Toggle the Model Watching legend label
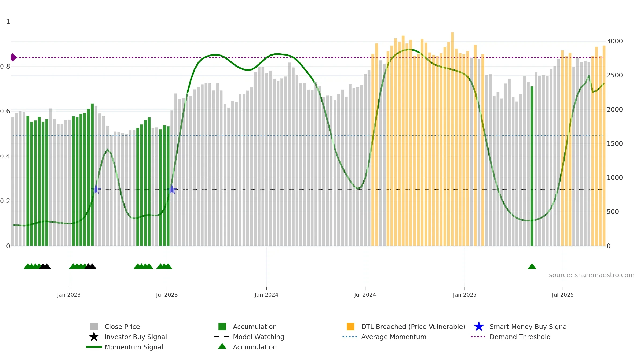The width and height of the screenshot is (644, 362). [258, 337]
